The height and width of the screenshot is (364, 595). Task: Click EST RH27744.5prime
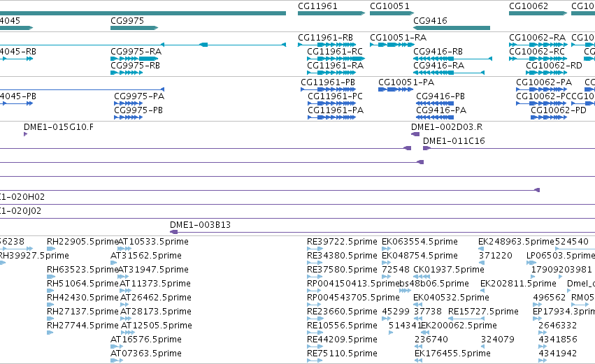[x=50, y=333]
